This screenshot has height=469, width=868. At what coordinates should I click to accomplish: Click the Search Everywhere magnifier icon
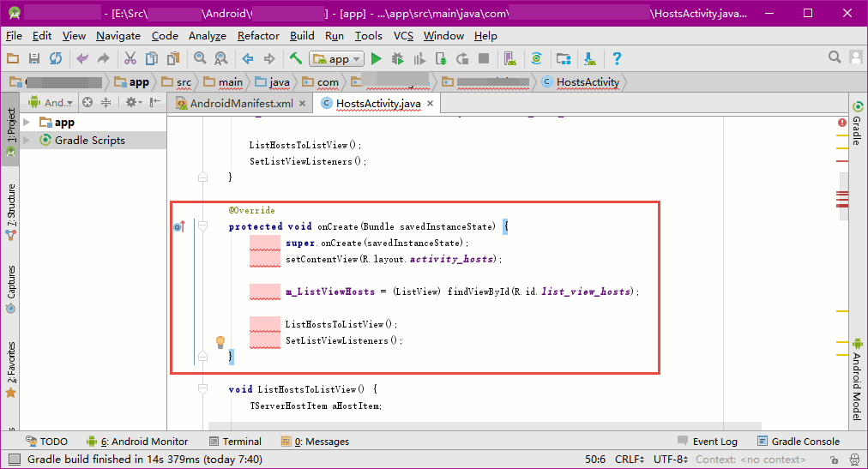835,57
